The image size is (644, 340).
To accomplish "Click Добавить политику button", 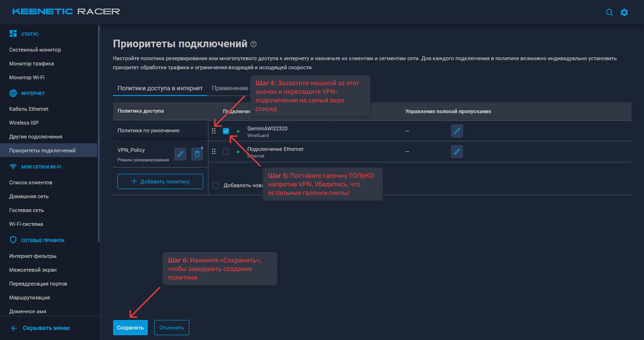I will pyautogui.click(x=160, y=181).
